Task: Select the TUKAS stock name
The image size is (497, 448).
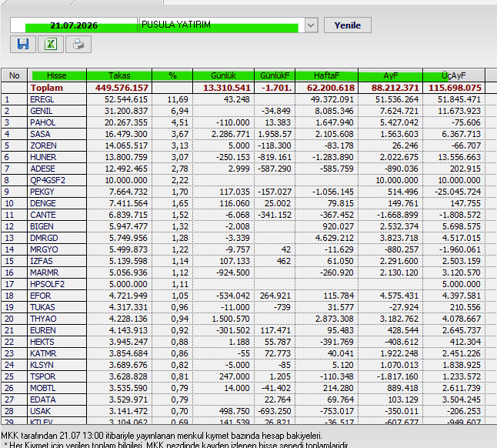Action: coord(42,307)
